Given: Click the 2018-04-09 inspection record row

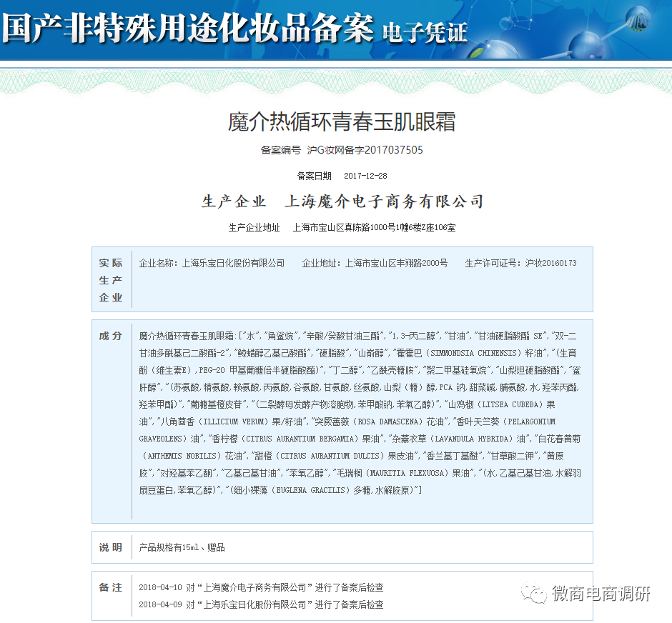Looking at the screenshot, I should pyautogui.click(x=261, y=604).
